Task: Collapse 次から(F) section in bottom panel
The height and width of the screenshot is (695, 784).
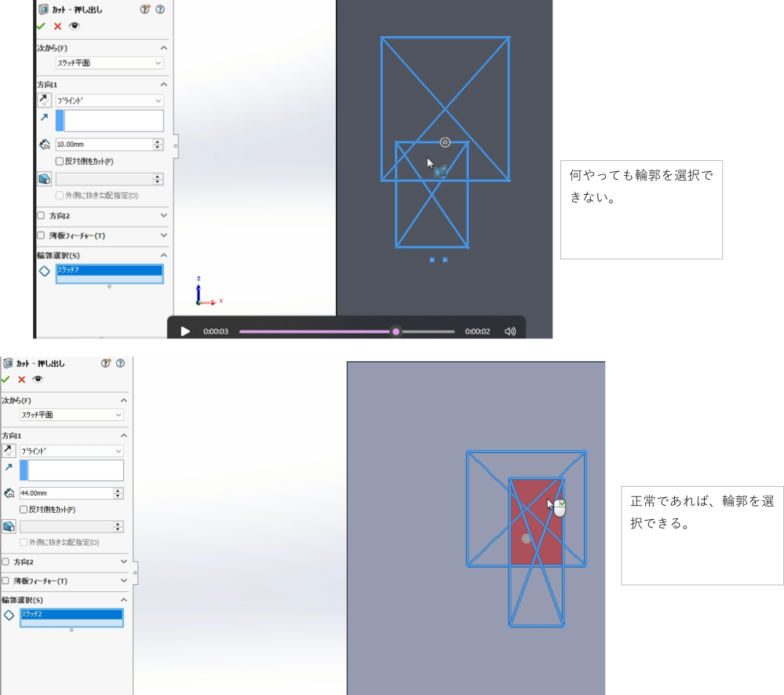Action: click(x=124, y=401)
